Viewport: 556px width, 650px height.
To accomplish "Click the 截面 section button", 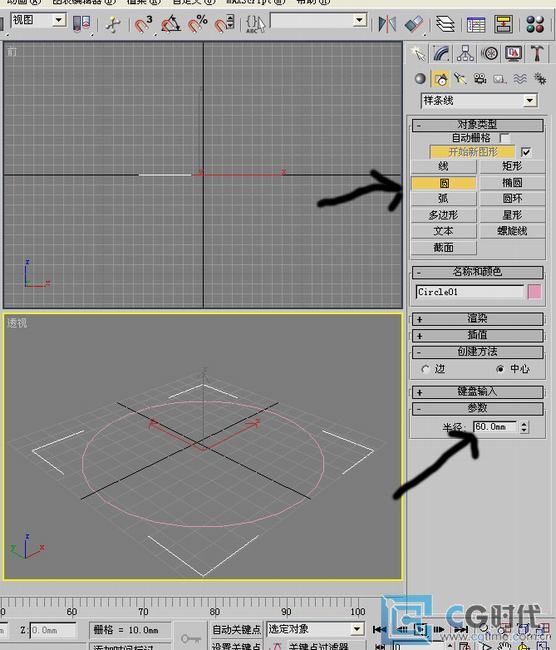I will [x=444, y=247].
